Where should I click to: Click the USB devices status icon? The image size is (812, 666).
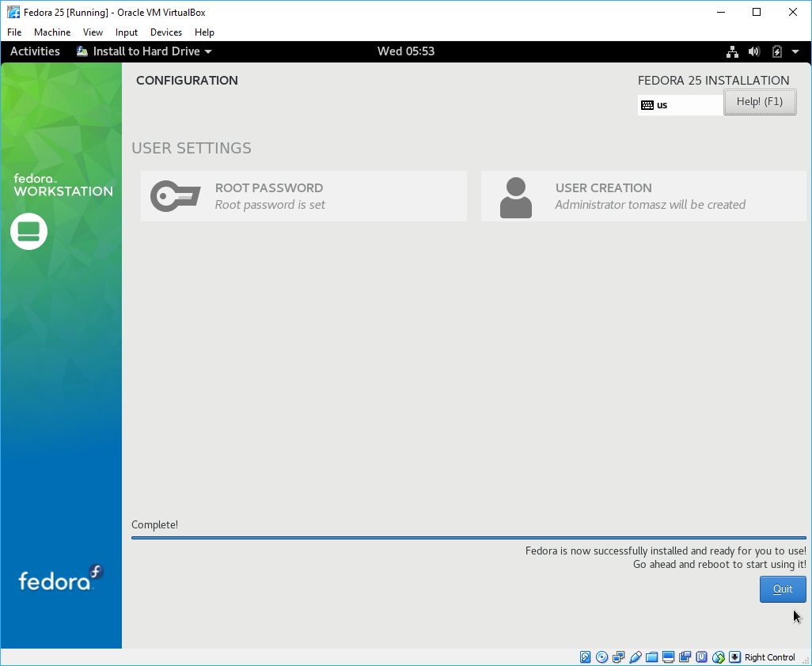click(x=635, y=657)
